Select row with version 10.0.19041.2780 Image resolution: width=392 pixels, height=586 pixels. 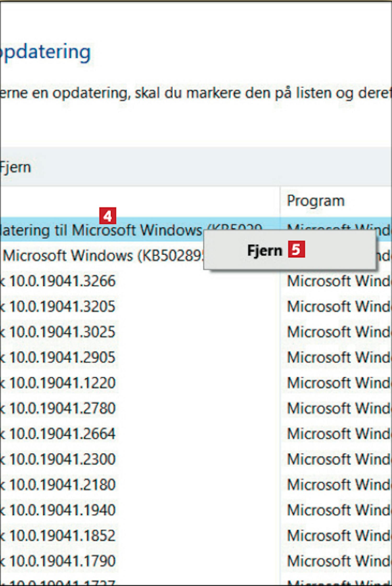pyautogui.click(x=196, y=408)
